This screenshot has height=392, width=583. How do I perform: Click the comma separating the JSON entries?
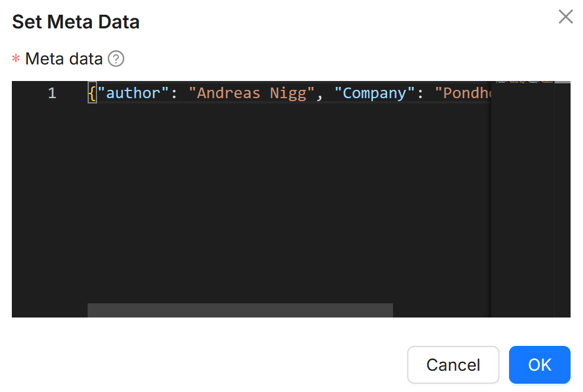[x=321, y=93]
